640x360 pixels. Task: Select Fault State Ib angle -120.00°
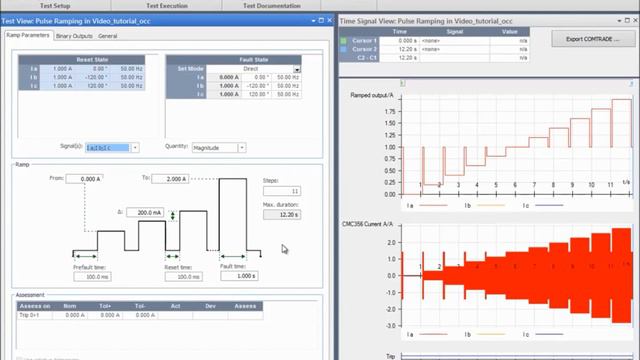256,86
